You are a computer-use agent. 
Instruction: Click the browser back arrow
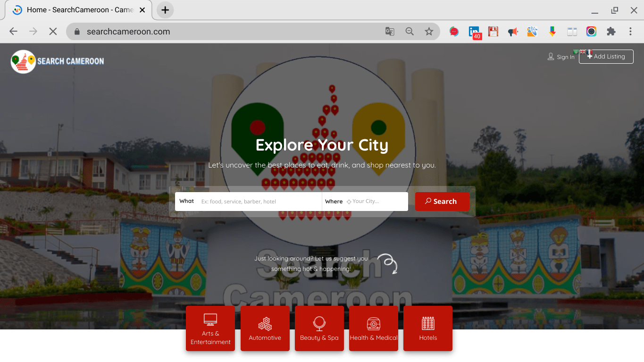pyautogui.click(x=13, y=32)
